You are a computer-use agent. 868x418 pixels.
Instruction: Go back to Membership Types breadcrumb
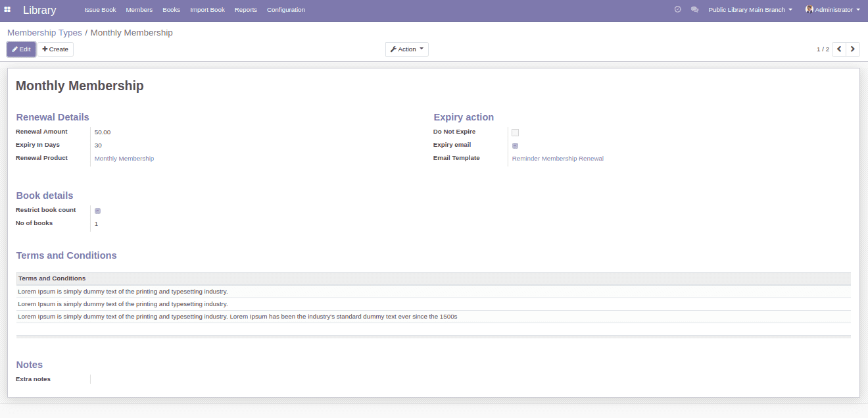pos(45,32)
